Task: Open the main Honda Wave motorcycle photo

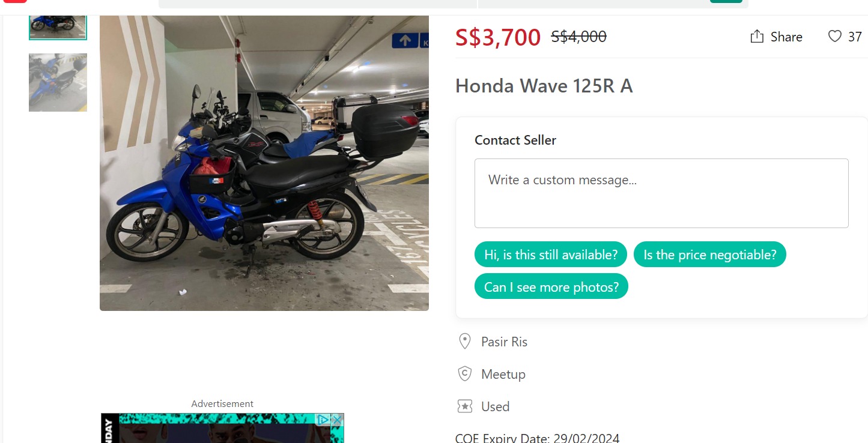Action: 264,163
